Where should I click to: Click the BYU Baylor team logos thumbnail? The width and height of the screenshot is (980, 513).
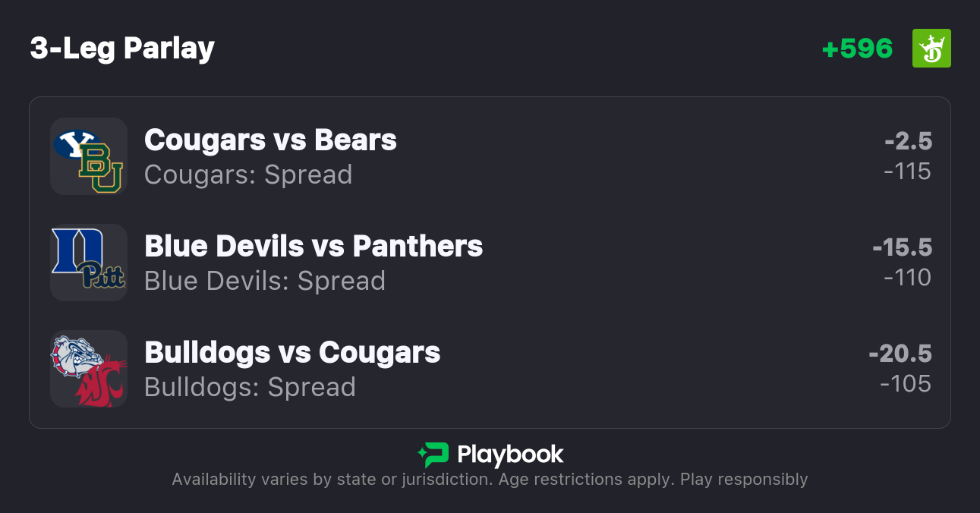point(89,156)
